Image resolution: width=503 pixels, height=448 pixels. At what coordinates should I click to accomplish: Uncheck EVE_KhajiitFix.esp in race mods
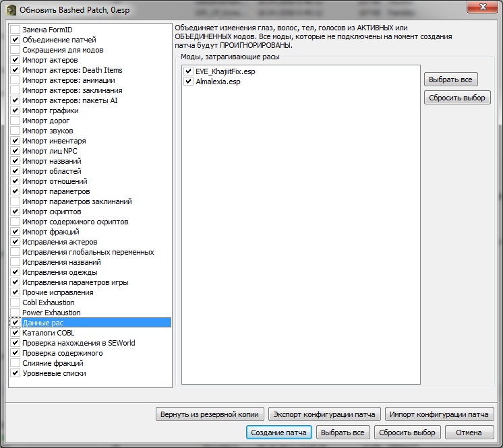point(188,71)
